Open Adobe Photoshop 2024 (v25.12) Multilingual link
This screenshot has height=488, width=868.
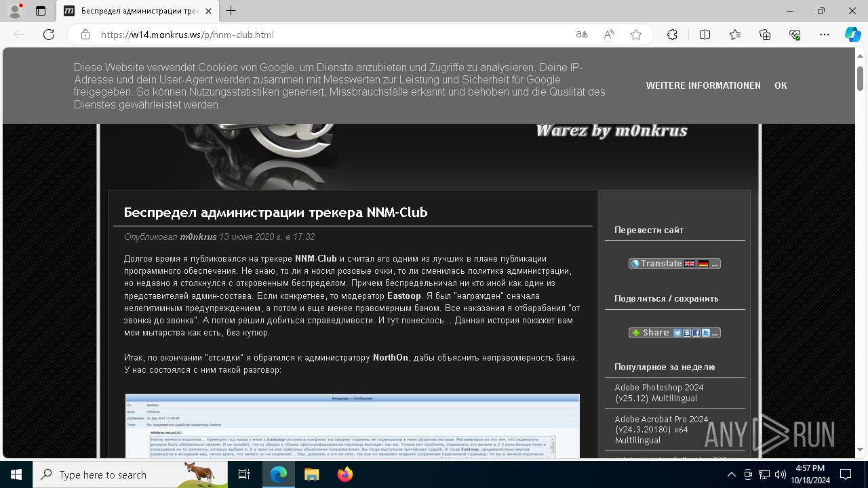point(659,393)
